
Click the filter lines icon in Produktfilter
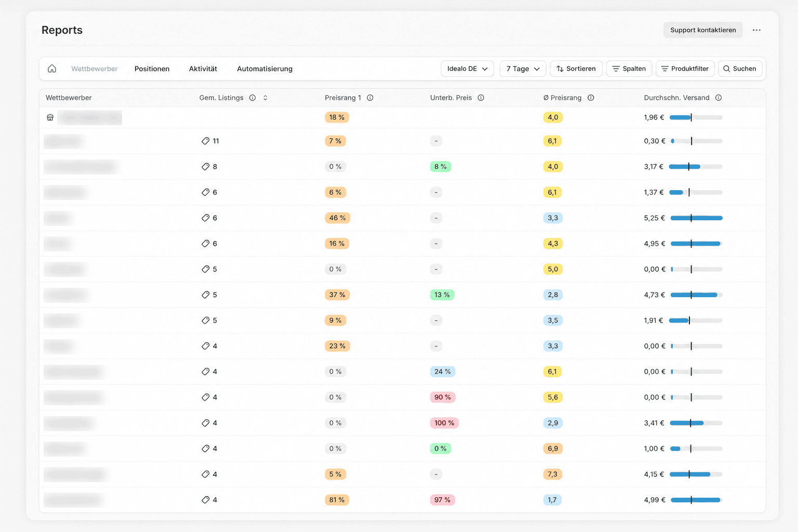pyautogui.click(x=664, y=69)
